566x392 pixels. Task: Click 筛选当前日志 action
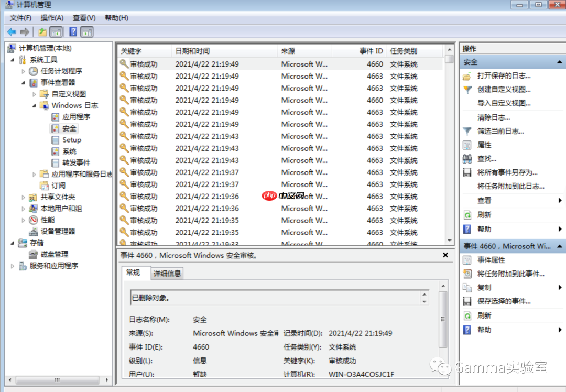500,132
